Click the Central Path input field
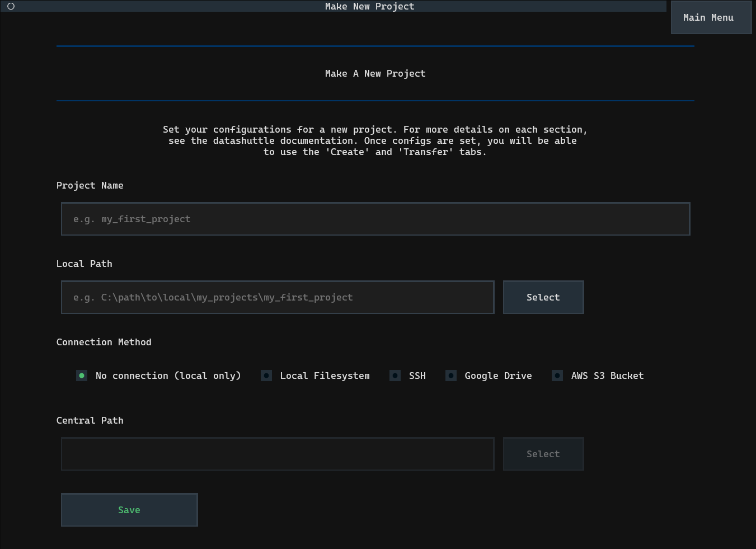The height and width of the screenshot is (549, 756). 277,454
